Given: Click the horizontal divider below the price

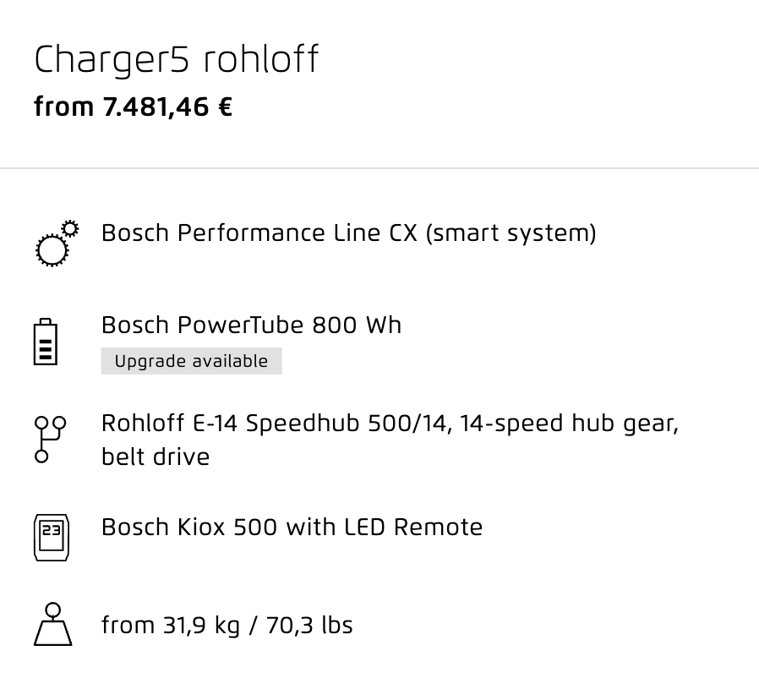Looking at the screenshot, I should (x=379, y=168).
